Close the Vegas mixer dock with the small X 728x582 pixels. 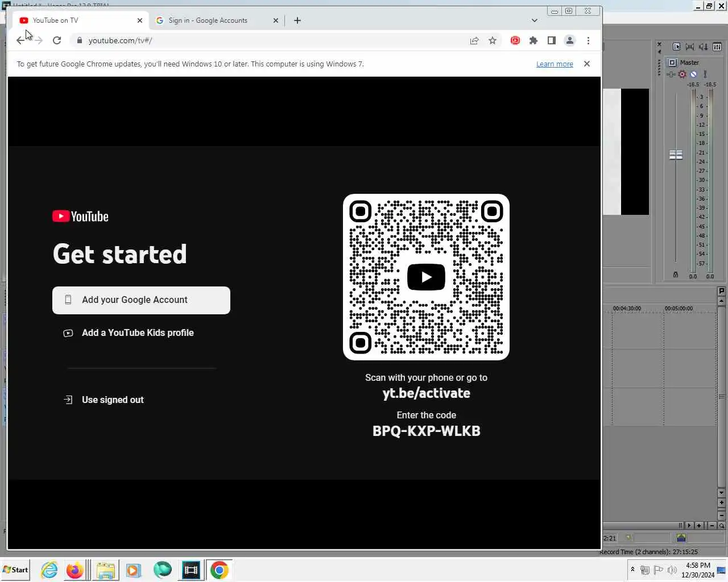(659, 44)
